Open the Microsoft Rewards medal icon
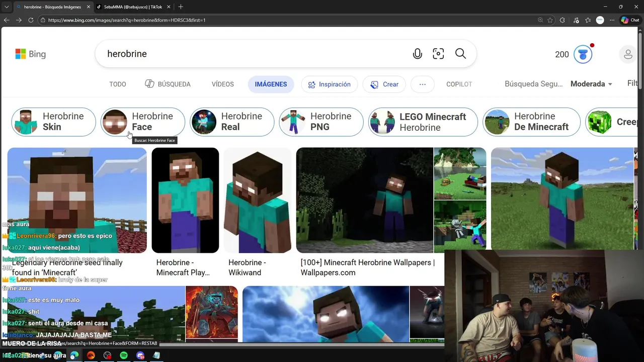The width and height of the screenshot is (644, 362). point(583,54)
